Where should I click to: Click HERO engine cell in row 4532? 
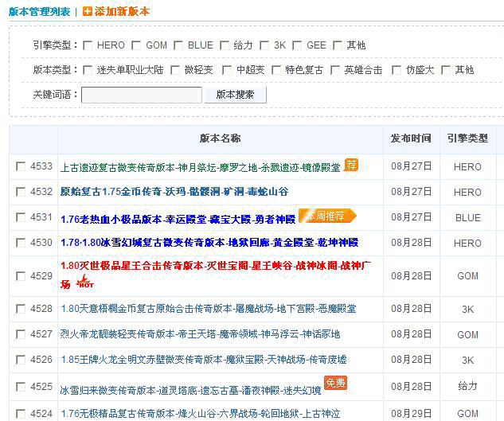point(467,192)
